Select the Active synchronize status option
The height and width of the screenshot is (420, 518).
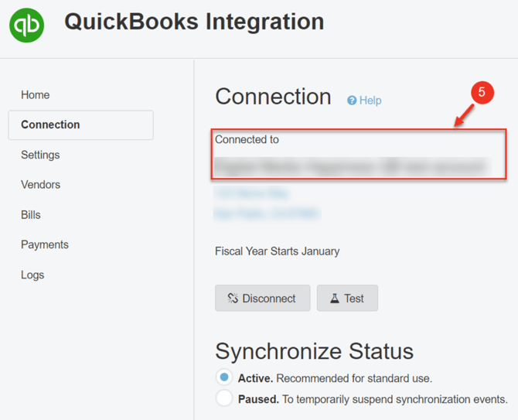point(224,377)
